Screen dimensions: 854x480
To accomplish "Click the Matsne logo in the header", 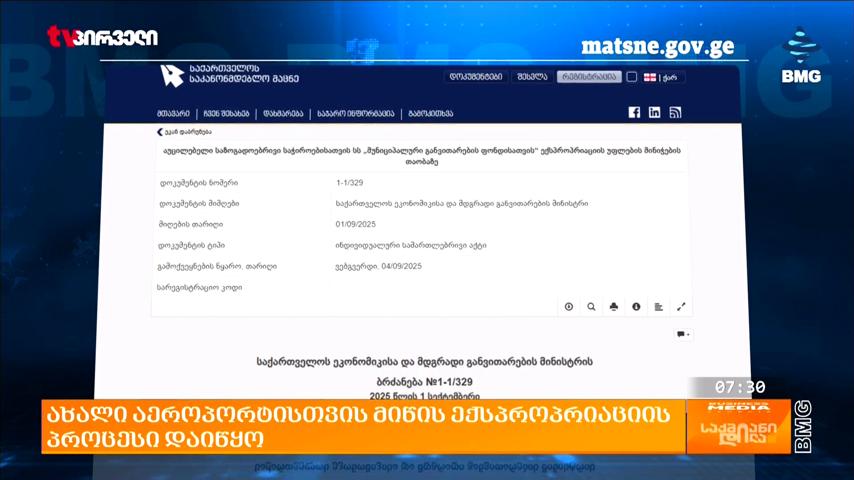I will click(x=229, y=75).
